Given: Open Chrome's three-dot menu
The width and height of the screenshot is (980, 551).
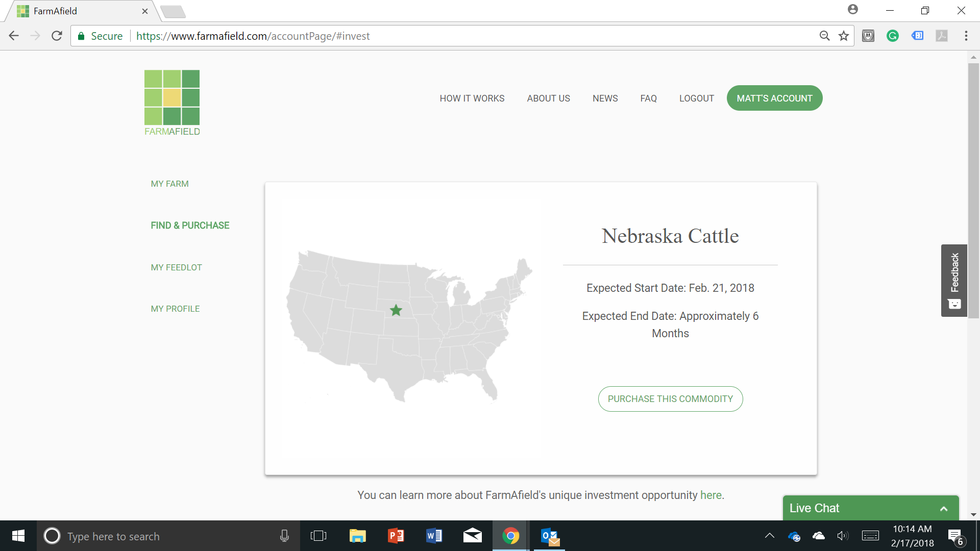Looking at the screenshot, I should coord(966,36).
